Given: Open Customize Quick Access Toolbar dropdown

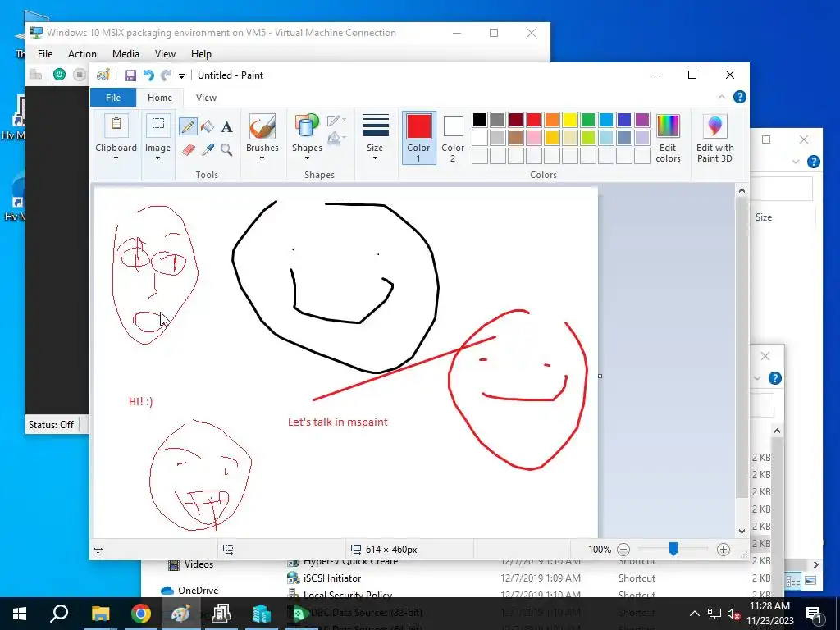Looking at the screenshot, I should [x=181, y=76].
